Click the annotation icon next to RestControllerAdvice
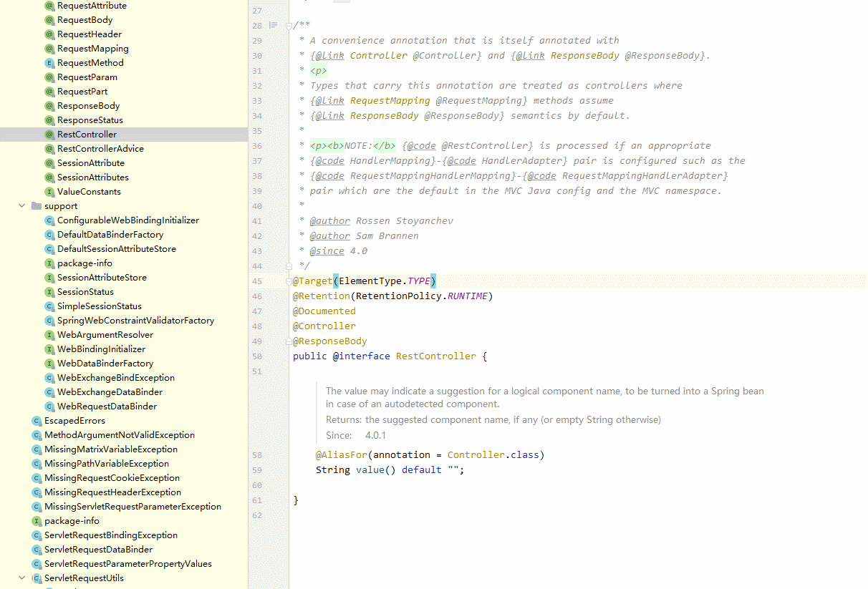868x589 pixels. [x=49, y=149]
